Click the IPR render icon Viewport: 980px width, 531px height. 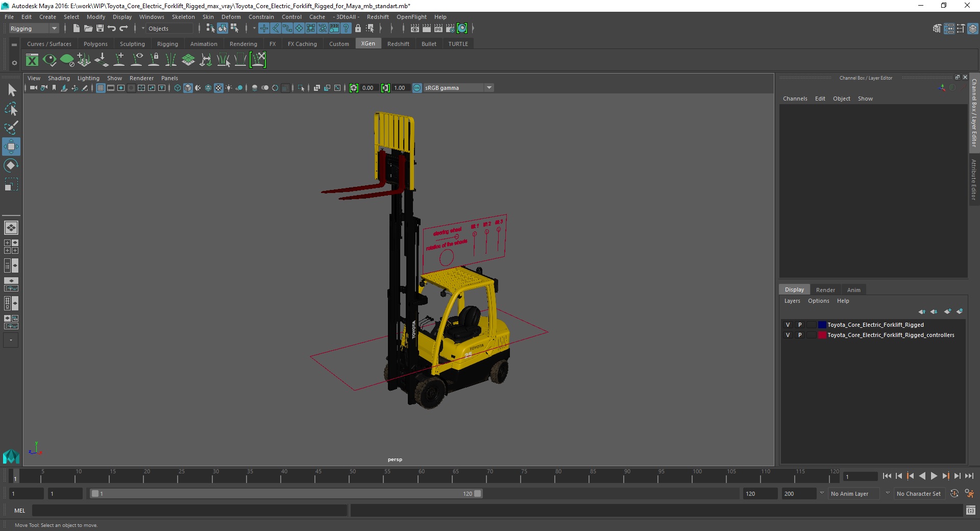438,29
